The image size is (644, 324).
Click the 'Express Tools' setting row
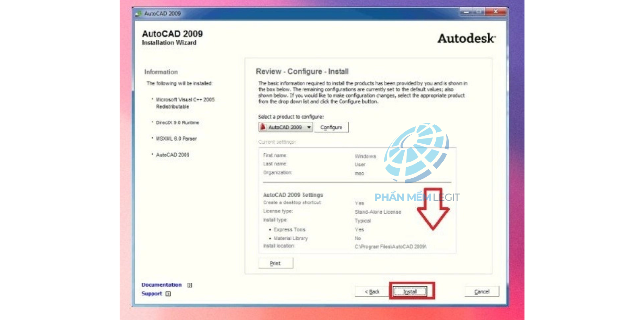[316, 230]
